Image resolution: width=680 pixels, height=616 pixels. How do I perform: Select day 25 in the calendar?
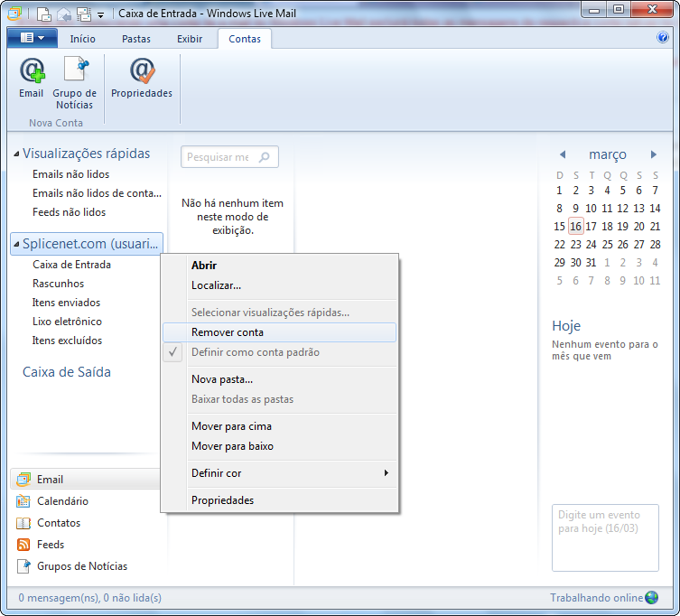coord(607,244)
